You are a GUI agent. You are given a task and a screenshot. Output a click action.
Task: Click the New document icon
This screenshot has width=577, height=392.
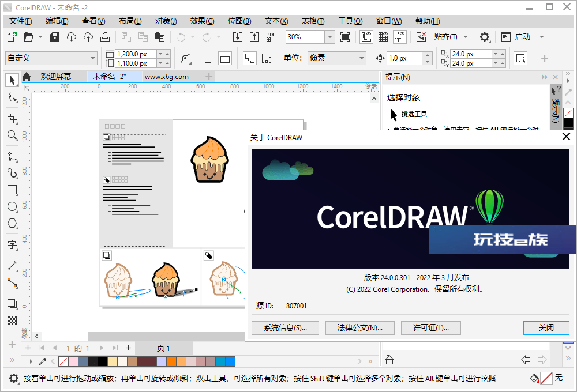click(12, 37)
